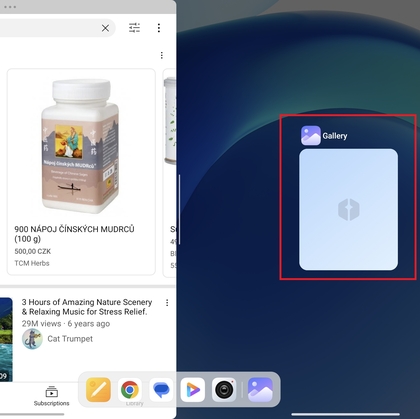Play the nature scenery video thumbnail

tap(6, 339)
